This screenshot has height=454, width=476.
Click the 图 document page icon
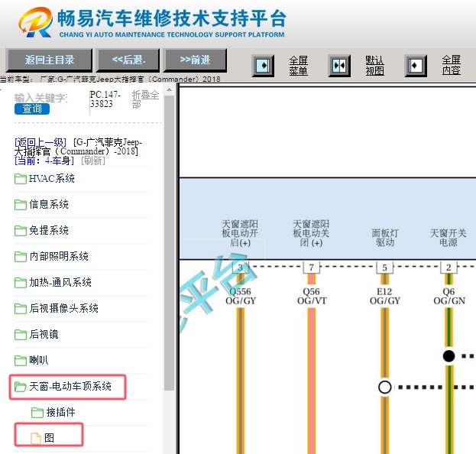[36, 438]
